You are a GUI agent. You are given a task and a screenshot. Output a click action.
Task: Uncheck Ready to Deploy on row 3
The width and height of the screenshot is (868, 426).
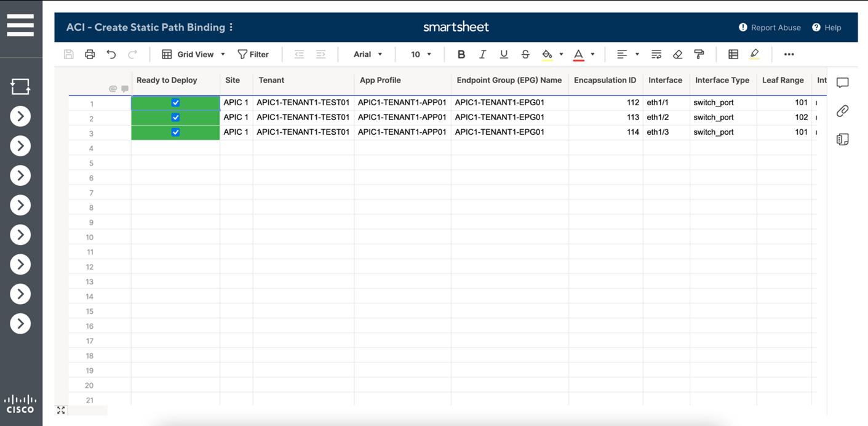175,132
